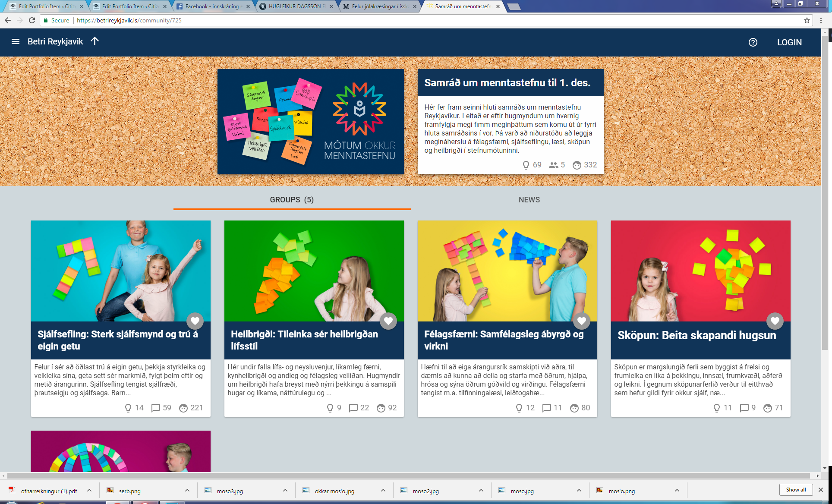Open the Félagsfærni group thumbnail image
This screenshot has width=832, height=504.
pyautogui.click(x=507, y=271)
